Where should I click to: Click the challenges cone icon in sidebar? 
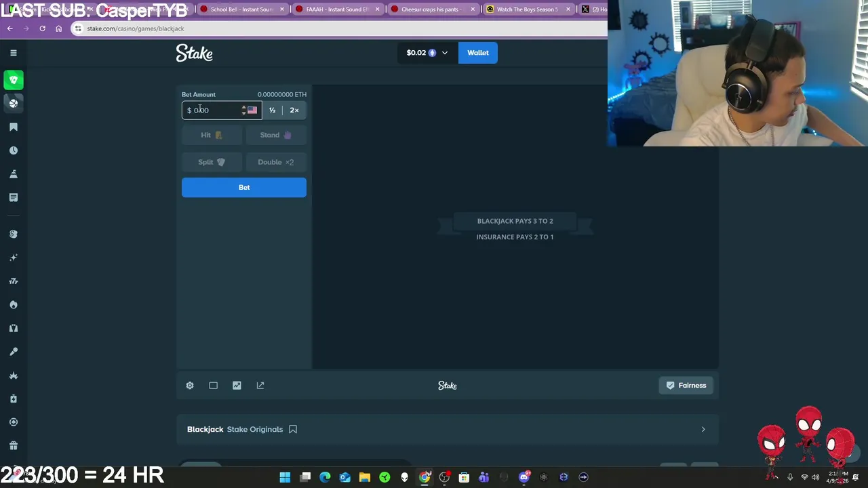click(x=14, y=174)
